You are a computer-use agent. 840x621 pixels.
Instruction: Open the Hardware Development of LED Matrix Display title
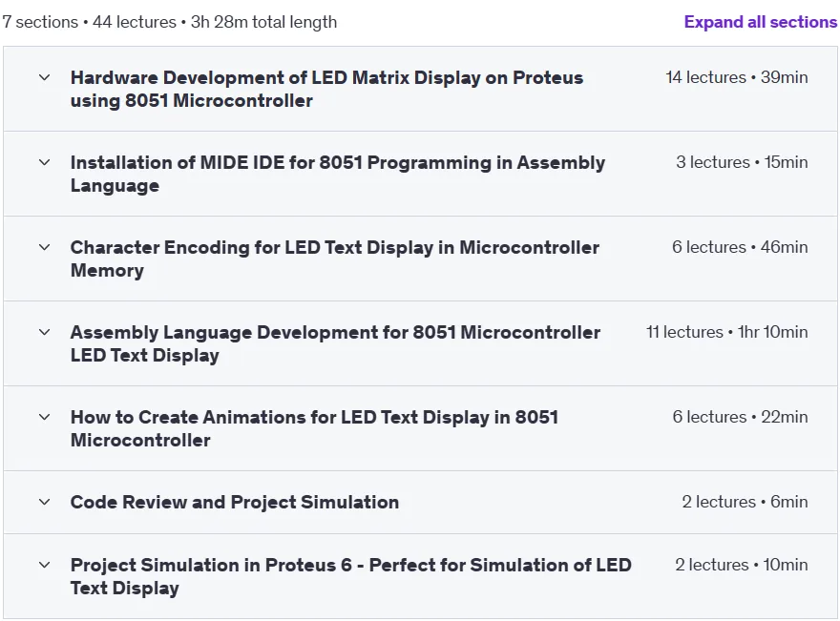326,89
